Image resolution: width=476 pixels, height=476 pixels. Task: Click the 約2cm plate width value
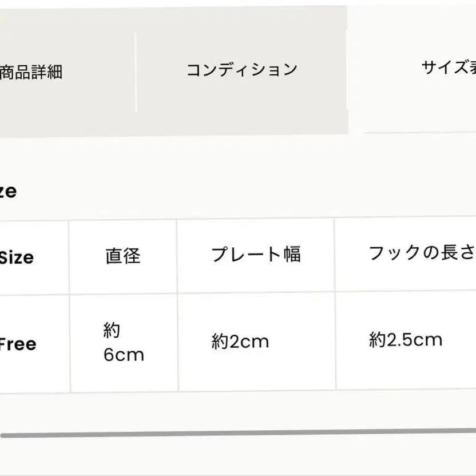(240, 342)
